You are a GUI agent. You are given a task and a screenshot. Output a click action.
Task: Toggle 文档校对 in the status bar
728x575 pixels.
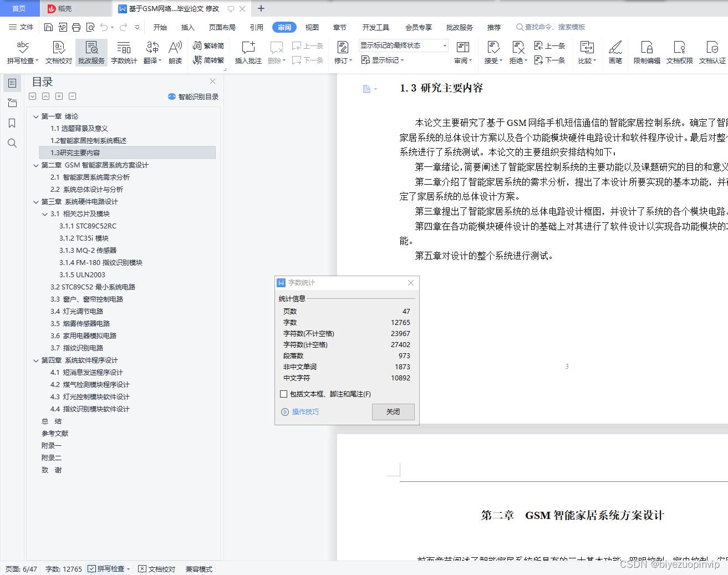157,568
